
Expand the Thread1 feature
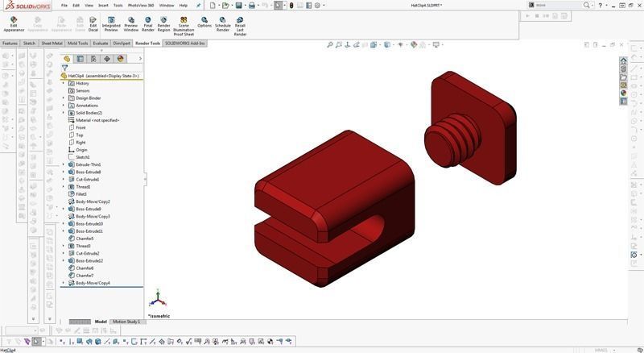[x=64, y=187]
